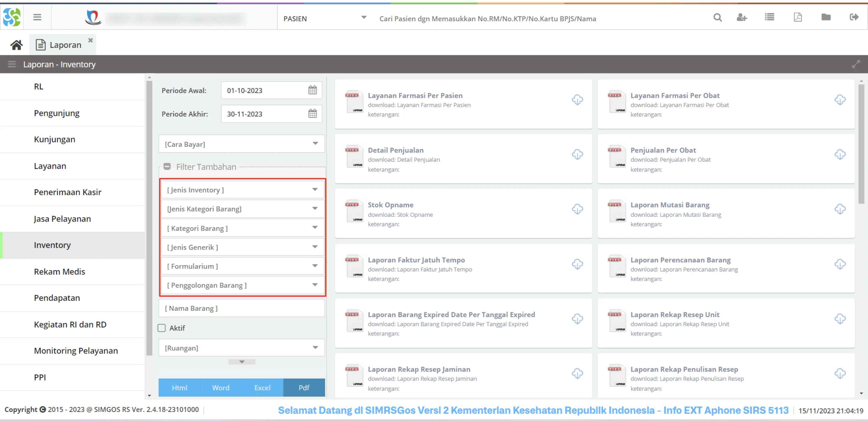The width and height of the screenshot is (868, 421).
Task: Download the Laporan Faktur Jatuh Tempo report
Action: [577, 264]
